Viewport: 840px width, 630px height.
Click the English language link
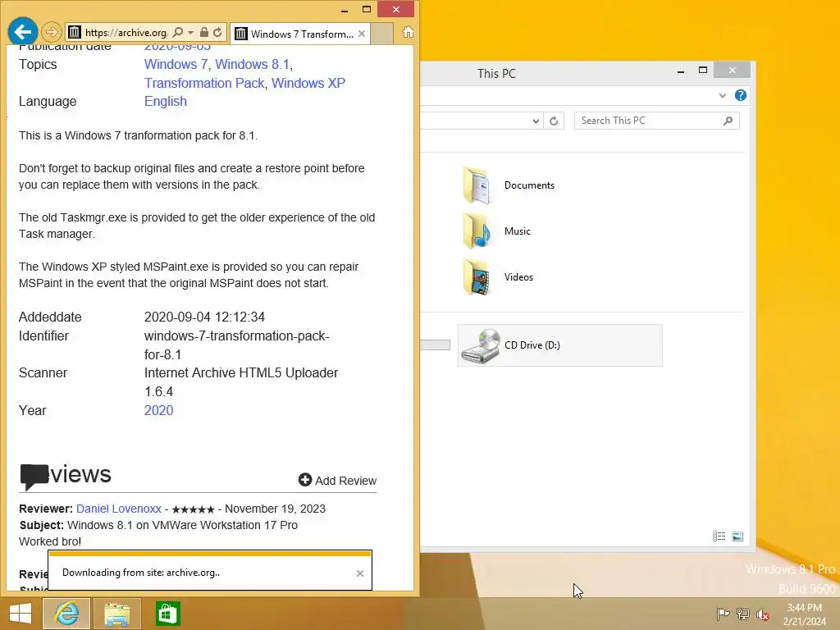point(166,101)
